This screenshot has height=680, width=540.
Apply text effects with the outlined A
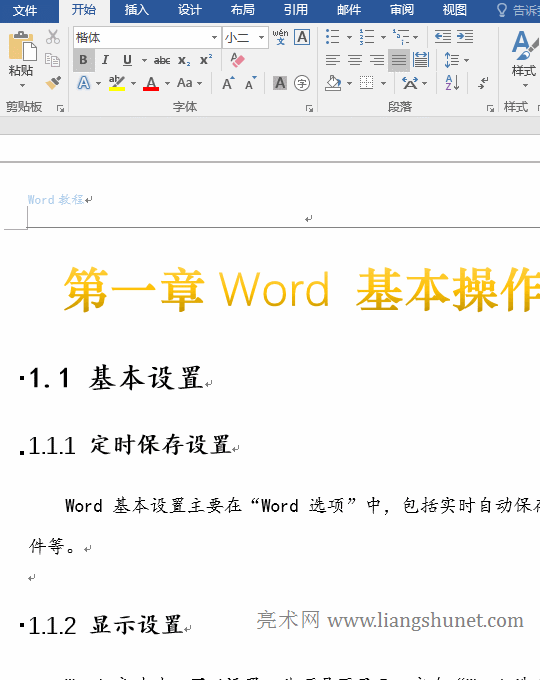(x=84, y=82)
